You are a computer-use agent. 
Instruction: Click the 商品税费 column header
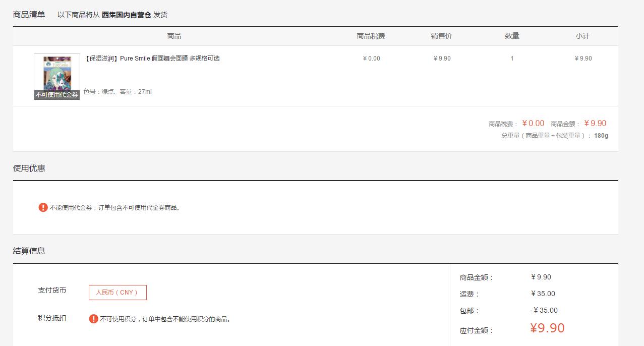pyautogui.click(x=371, y=36)
